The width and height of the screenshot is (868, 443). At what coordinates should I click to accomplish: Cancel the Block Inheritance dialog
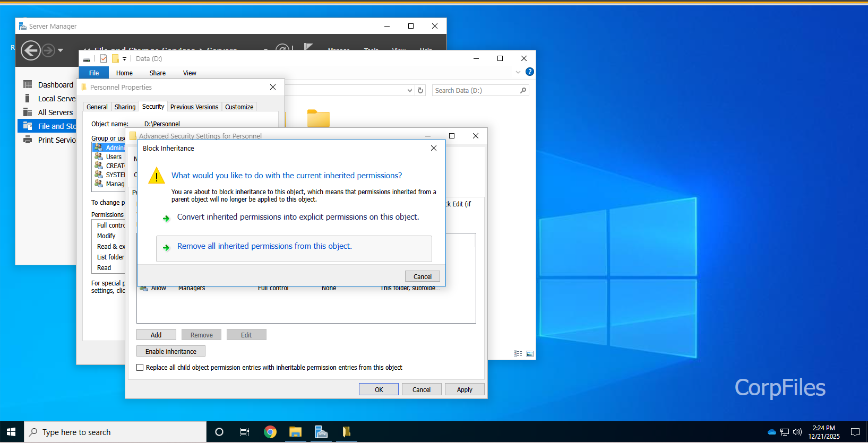pos(422,276)
